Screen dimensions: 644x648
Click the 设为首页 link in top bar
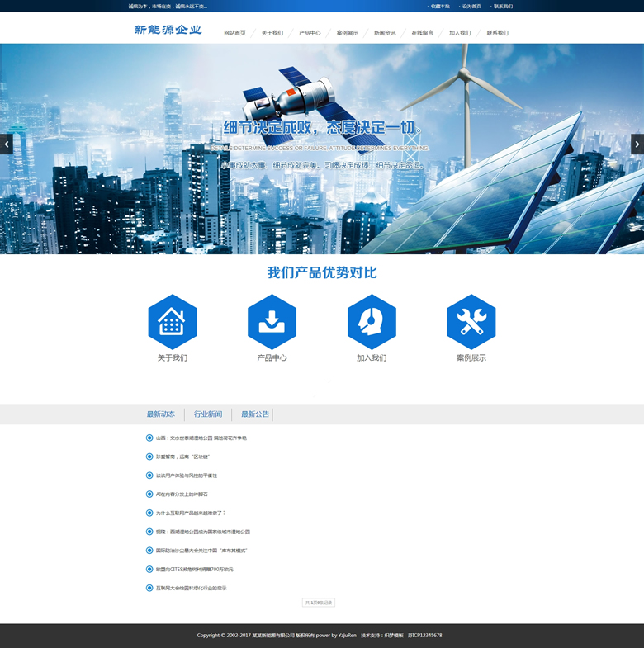coord(471,6)
